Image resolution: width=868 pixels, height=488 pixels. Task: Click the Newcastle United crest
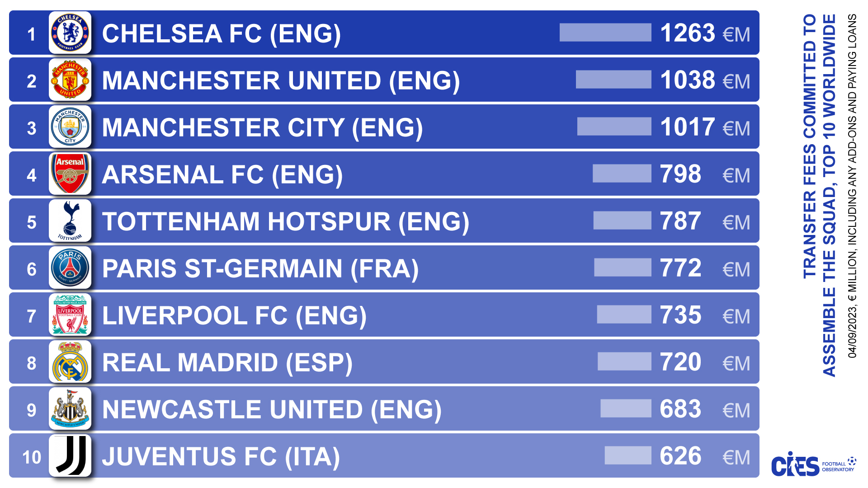click(x=70, y=409)
